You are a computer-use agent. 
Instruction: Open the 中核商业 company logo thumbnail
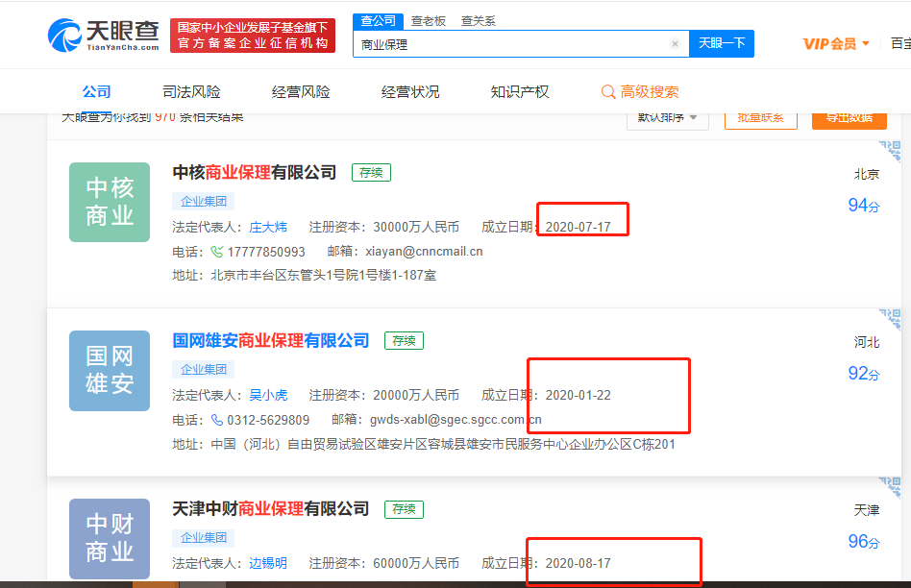click(110, 202)
